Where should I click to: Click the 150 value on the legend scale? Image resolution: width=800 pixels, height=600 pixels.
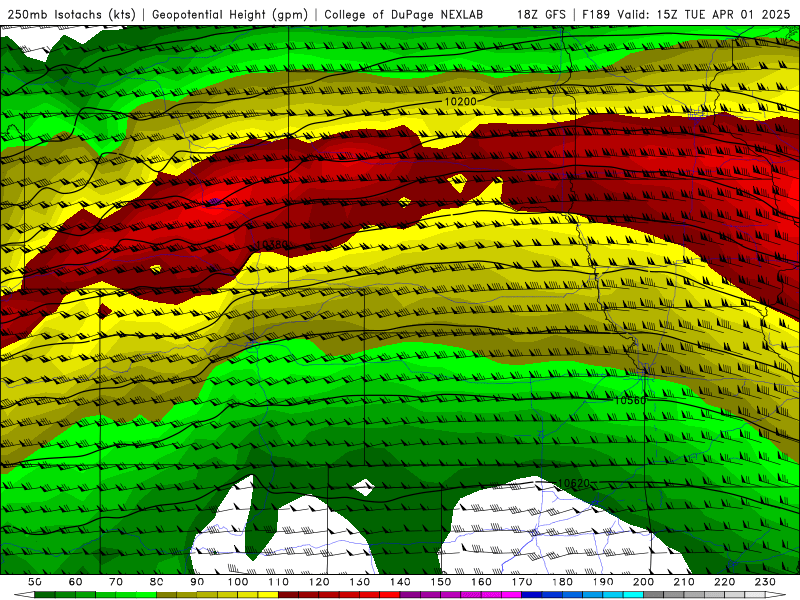[x=440, y=582]
